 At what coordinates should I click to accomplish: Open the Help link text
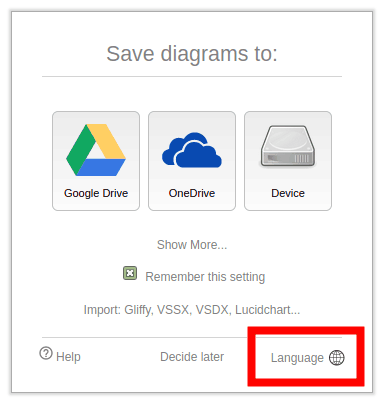point(68,357)
